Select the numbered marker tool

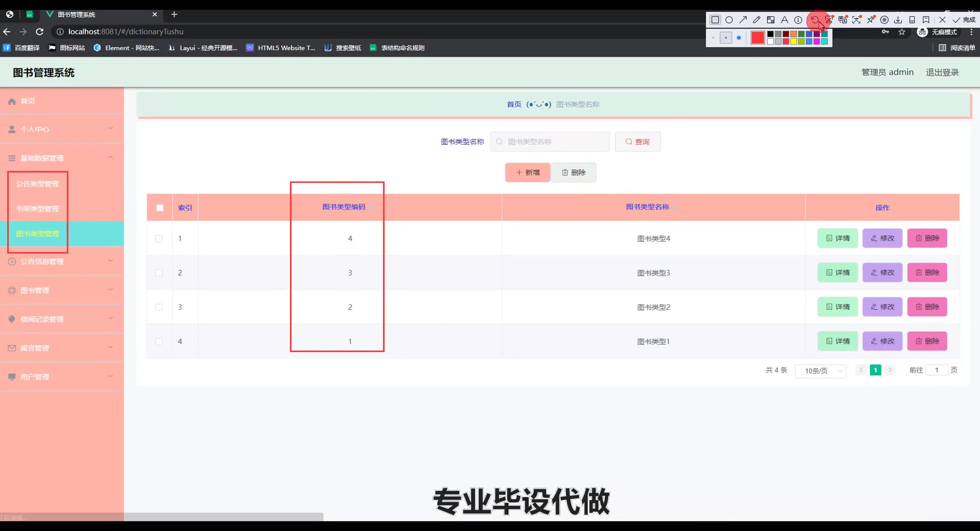point(798,20)
